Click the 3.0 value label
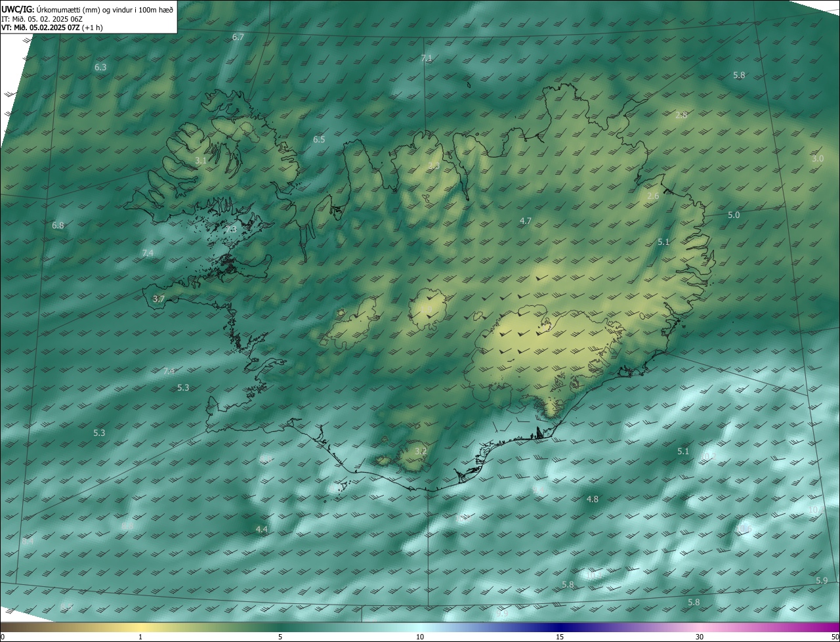 click(x=818, y=159)
